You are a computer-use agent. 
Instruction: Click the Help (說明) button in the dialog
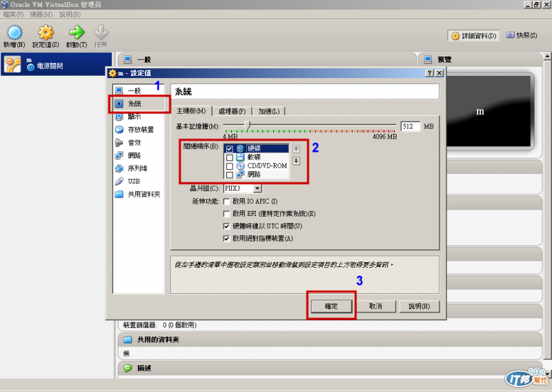(419, 306)
